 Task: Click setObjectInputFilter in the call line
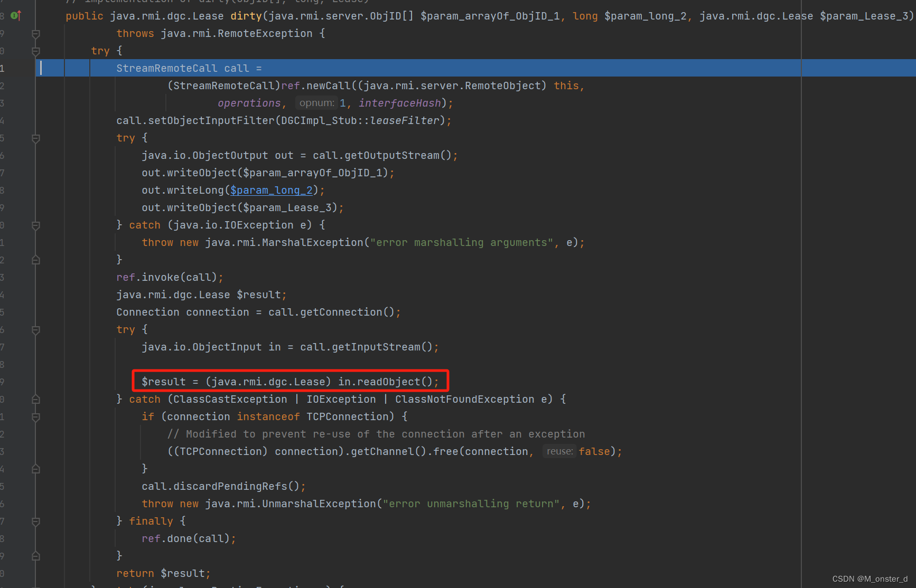coord(211,120)
